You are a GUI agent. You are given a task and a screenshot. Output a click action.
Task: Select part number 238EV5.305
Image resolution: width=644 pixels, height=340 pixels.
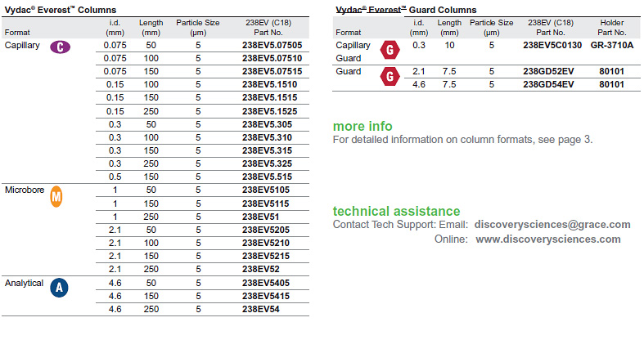click(267, 124)
